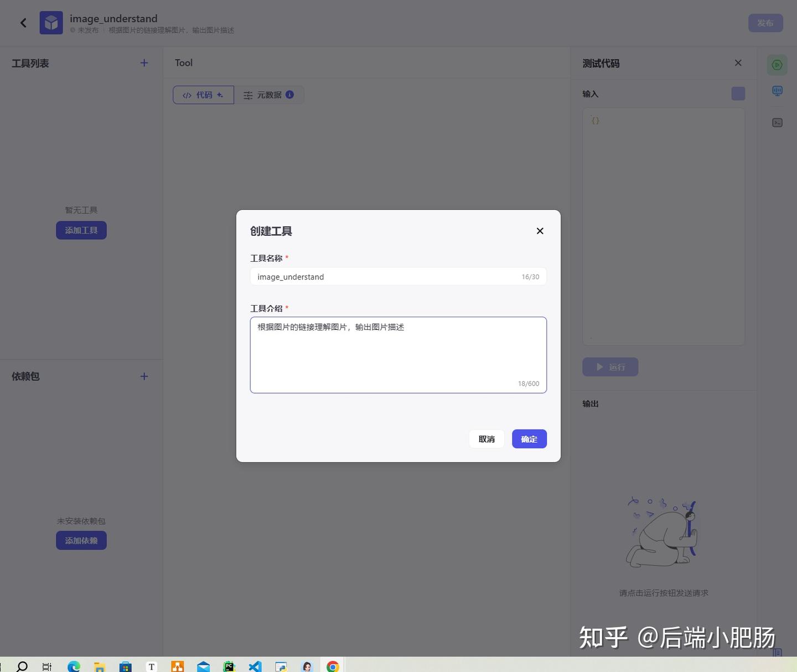Add a dependency via 依赖包 plus icon
This screenshot has height=672, width=797.
[x=144, y=376]
